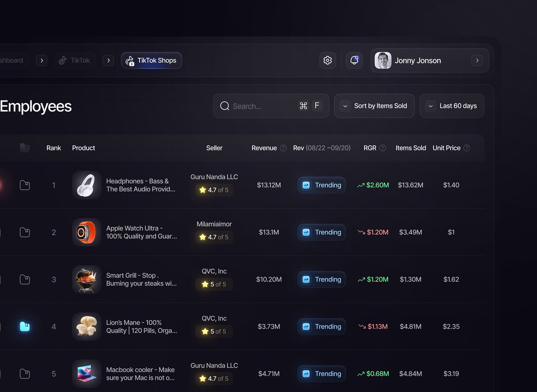The width and height of the screenshot is (537, 392).
Task: Click the downward trend arrow beside $1.13M
Action: 362,327
